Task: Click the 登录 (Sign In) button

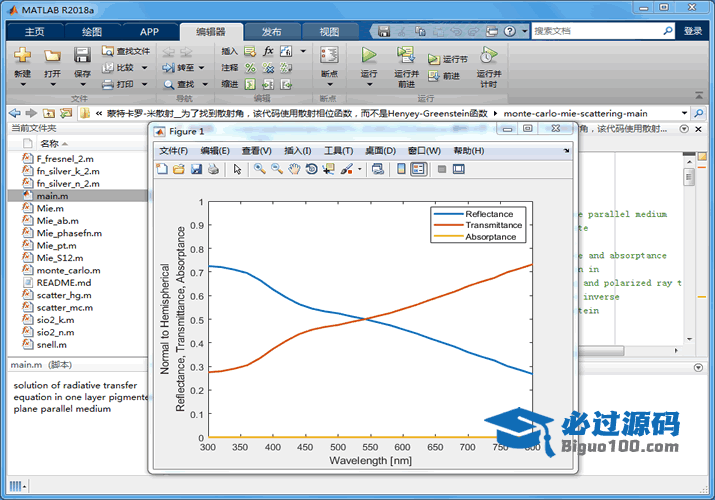Action: pos(693,31)
